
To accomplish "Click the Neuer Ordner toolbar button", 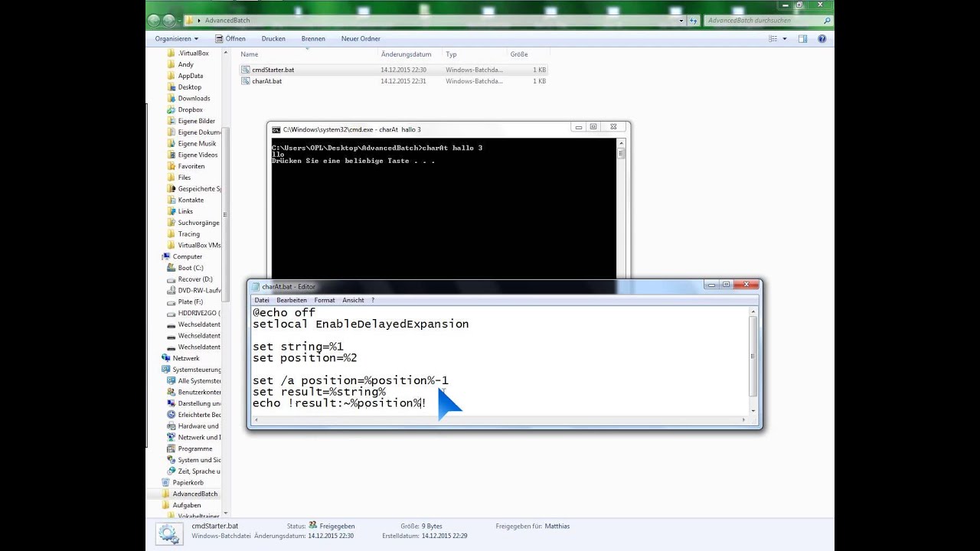I will pos(361,38).
